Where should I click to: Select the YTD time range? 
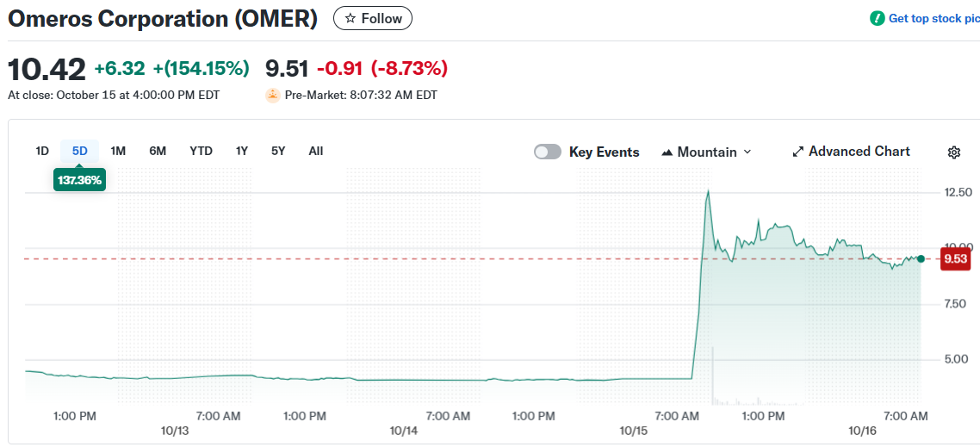tap(201, 151)
